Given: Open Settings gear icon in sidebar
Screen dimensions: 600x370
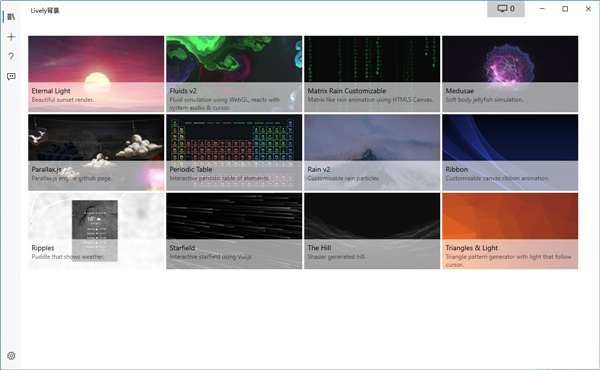Looking at the screenshot, I should pos(11,356).
